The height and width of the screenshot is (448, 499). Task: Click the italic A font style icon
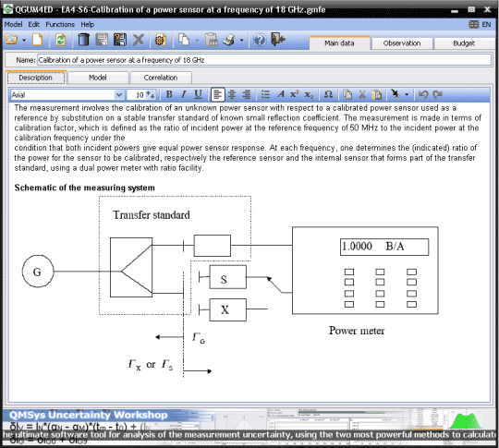(x=280, y=94)
